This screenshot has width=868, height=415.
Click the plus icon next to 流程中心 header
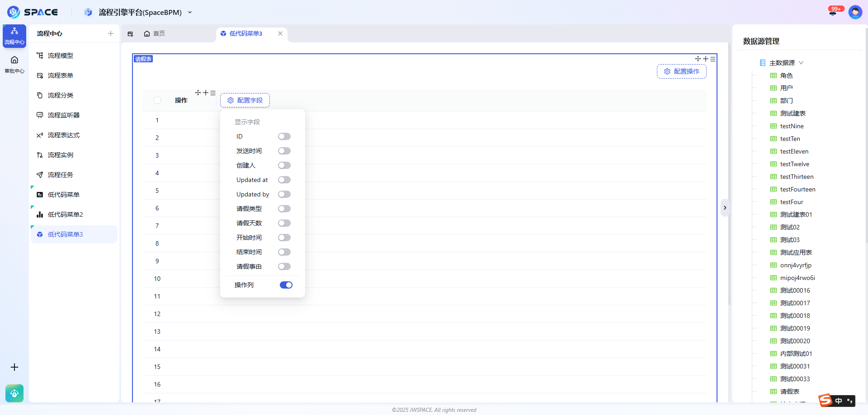[x=111, y=33]
